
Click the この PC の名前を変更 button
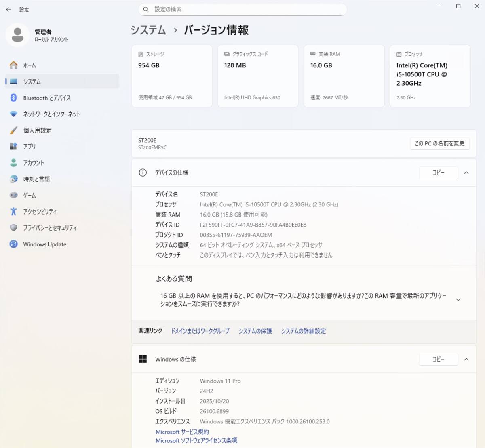439,143
